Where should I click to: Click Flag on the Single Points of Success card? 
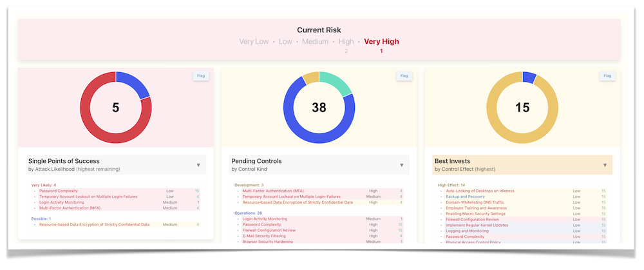201,76
